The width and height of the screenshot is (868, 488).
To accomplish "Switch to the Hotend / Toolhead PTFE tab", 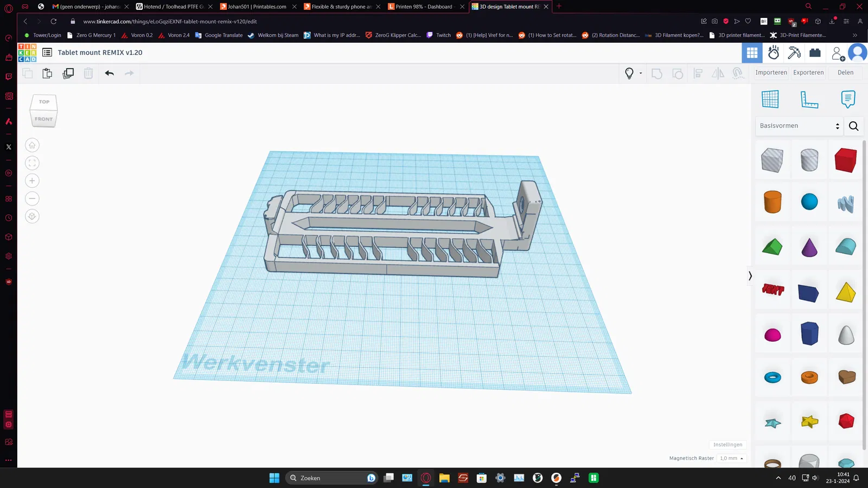I will pyautogui.click(x=174, y=7).
